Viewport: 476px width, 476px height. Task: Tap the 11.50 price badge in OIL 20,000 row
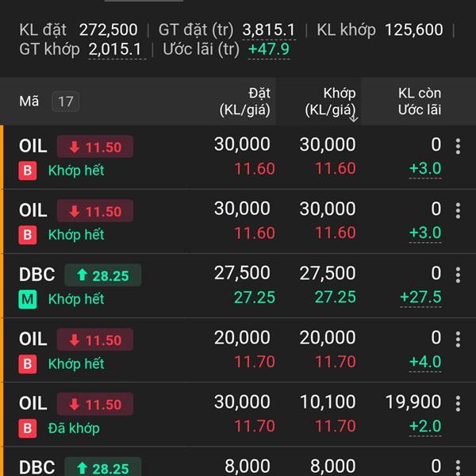(x=95, y=340)
